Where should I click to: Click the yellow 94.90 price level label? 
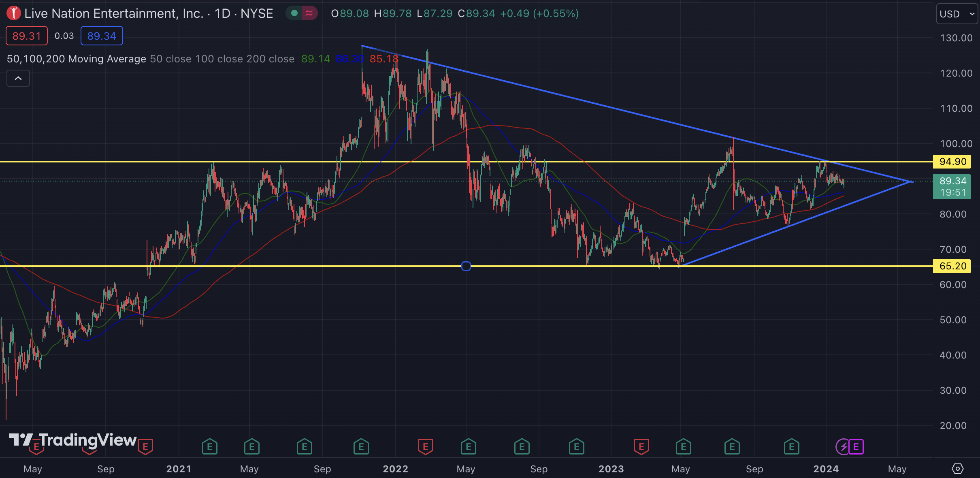(952, 161)
